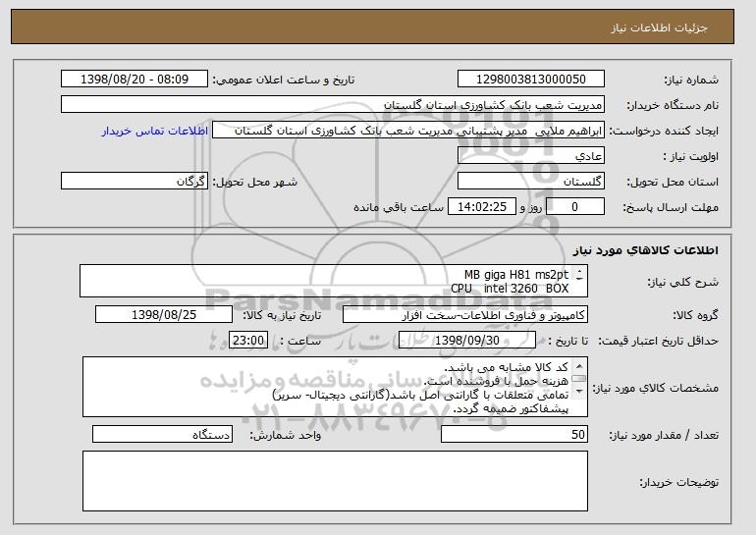Click the request creator field ابراهیم ملایی

408,131
